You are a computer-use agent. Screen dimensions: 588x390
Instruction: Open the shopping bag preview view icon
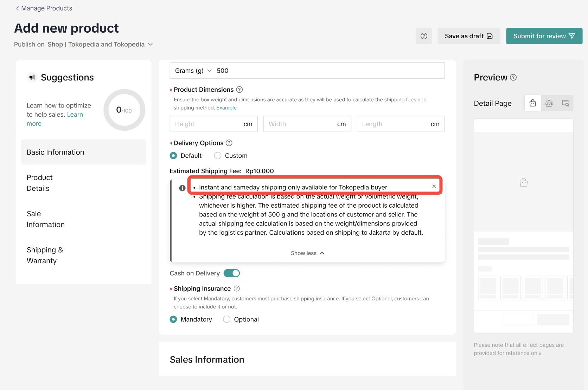pos(532,103)
